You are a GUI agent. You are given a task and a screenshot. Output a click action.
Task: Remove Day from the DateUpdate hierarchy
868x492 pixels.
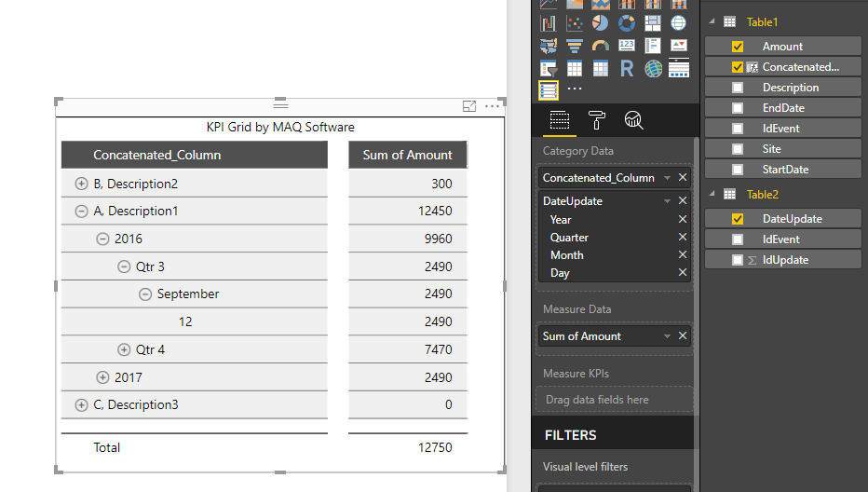683,273
